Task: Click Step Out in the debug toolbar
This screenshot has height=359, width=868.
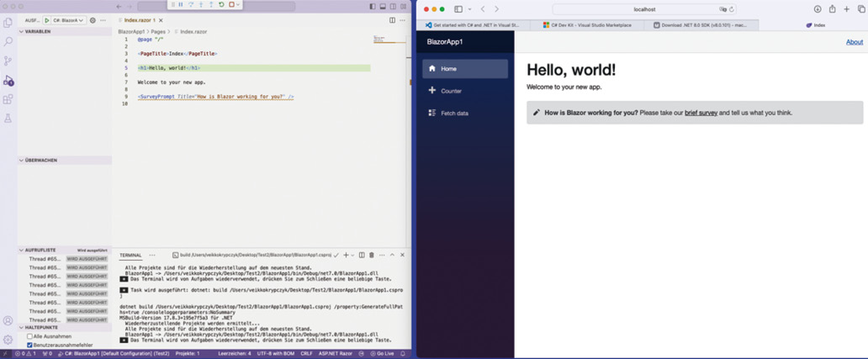Action: (211, 4)
